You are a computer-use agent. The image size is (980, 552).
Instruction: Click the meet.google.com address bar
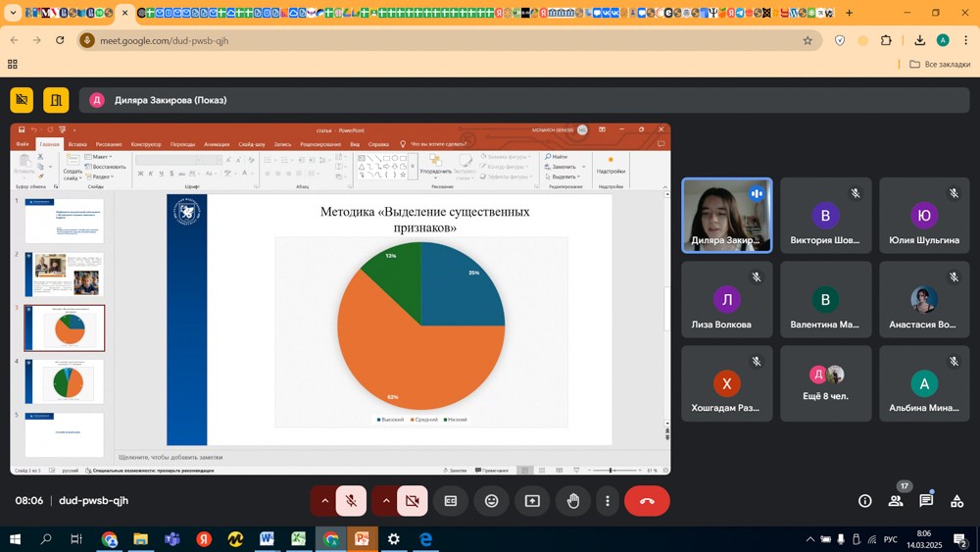tap(441, 41)
